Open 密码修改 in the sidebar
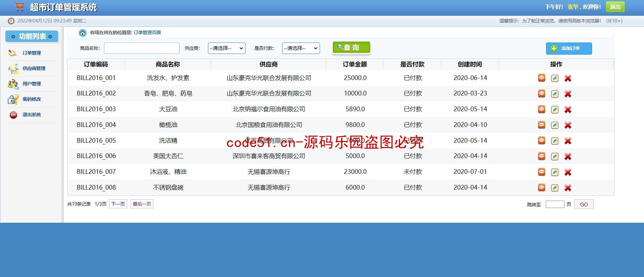644x277 pixels. (32, 99)
